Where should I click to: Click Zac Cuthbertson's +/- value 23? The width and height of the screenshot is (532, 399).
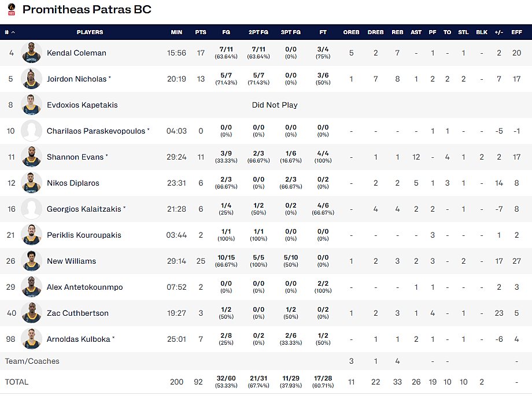tap(498, 313)
